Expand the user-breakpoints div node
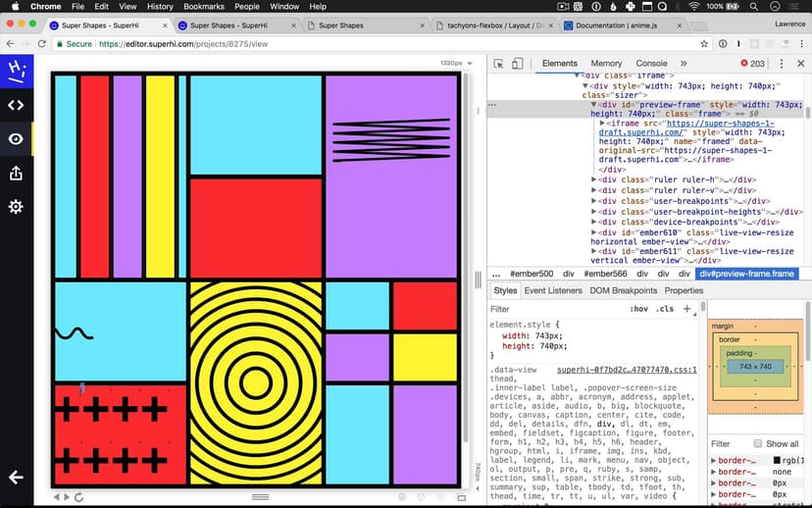The image size is (812, 508). pyautogui.click(x=595, y=201)
